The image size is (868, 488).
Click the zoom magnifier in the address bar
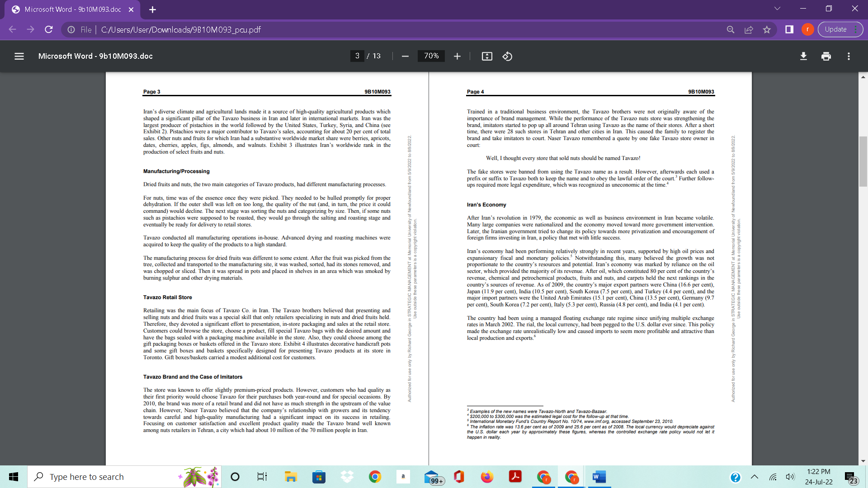(731, 29)
